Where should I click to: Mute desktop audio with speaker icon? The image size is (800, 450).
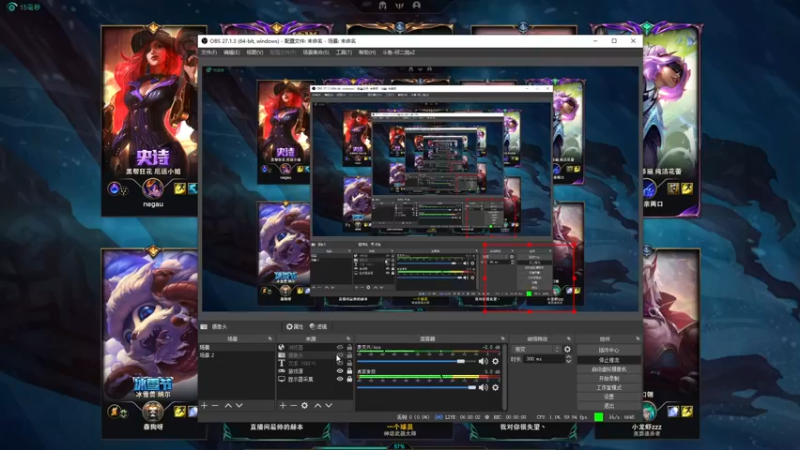tap(483, 387)
